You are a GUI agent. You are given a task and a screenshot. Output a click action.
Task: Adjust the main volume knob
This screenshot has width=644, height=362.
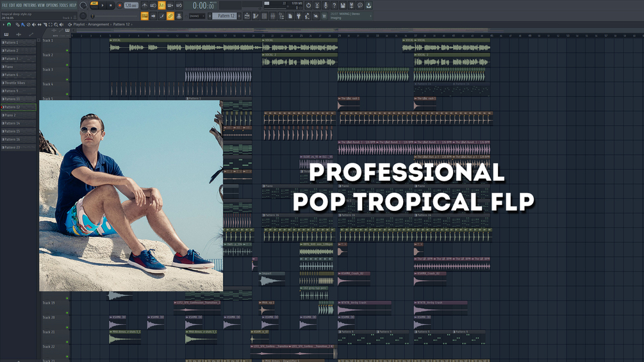pyautogui.click(x=83, y=5)
